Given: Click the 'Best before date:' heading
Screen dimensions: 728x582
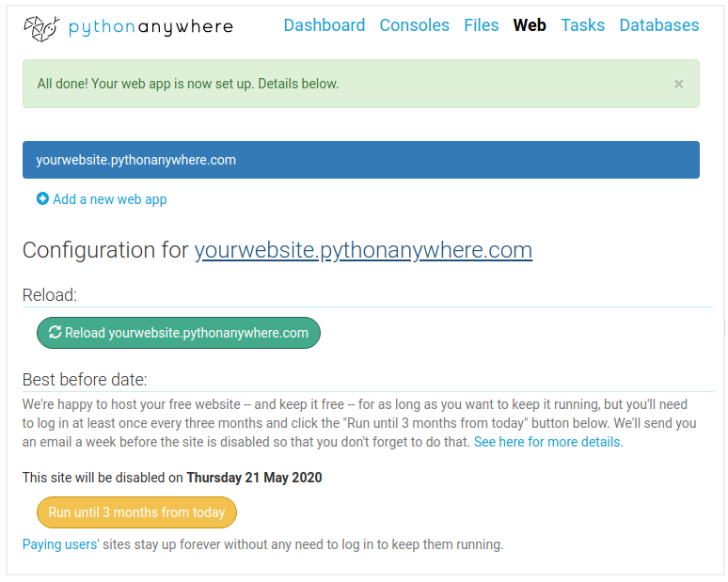Looking at the screenshot, I should (x=85, y=380).
